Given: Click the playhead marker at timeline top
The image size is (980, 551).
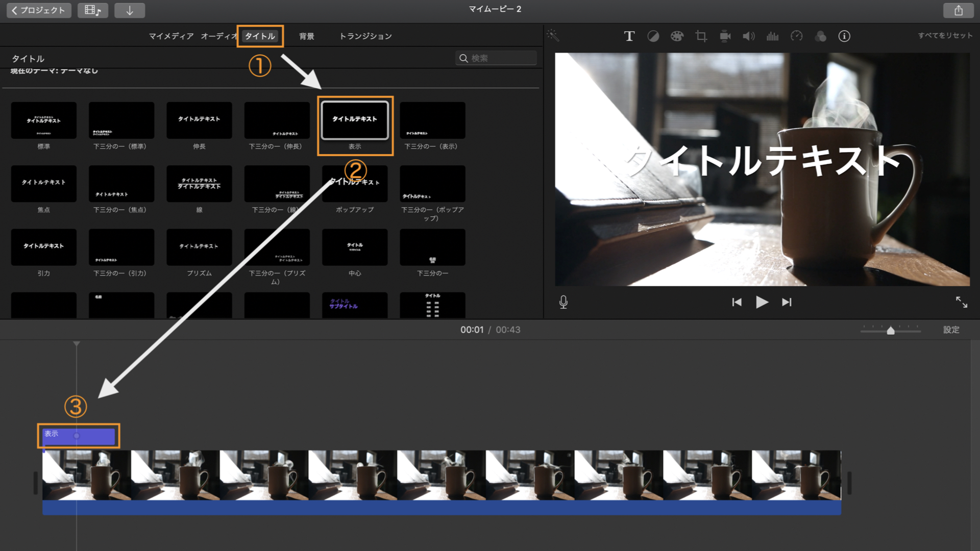Looking at the screenshot, I should pyautogui.click(x=77, y=344).
